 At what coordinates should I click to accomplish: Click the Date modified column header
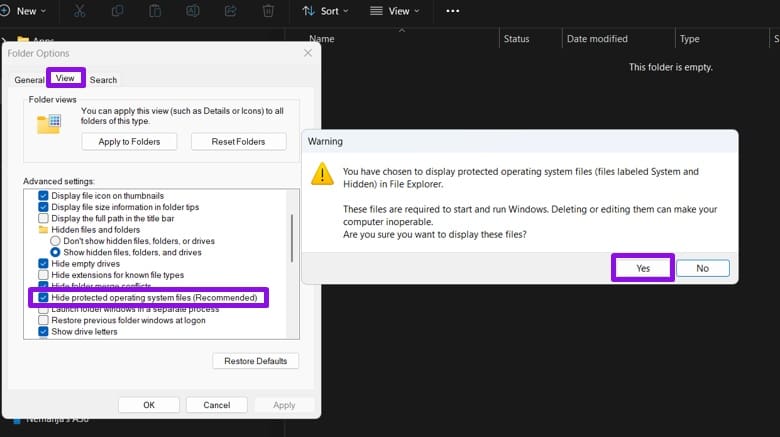(597, 39)
